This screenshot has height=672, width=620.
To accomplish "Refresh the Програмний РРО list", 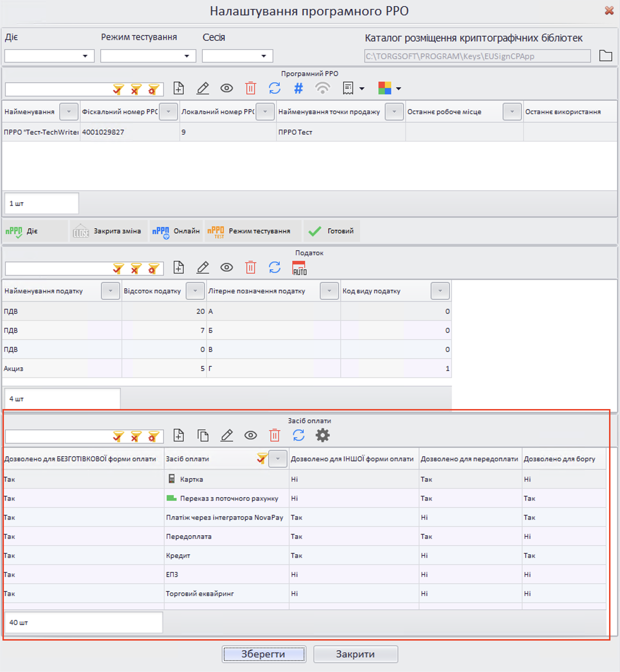I will click(274, 88).
